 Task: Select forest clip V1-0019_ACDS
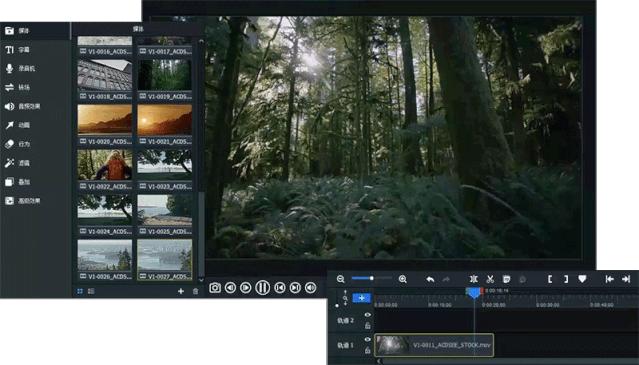(x=165, y=80)
